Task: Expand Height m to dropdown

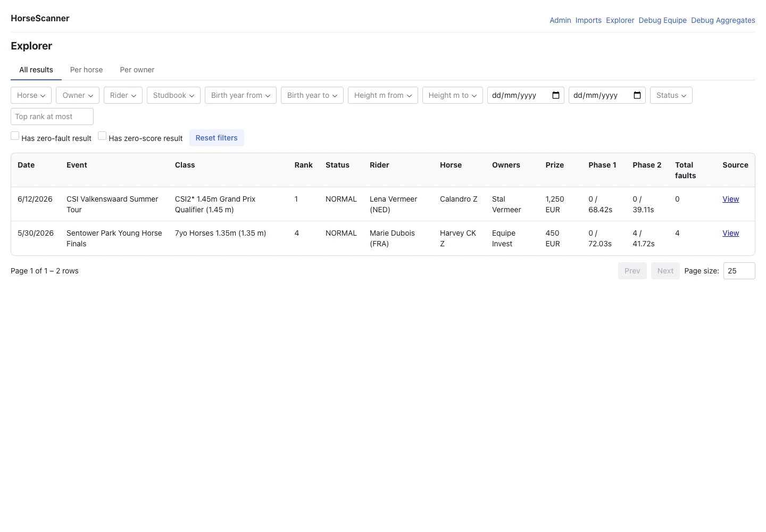Action: pyautogui.click(x=453, y=95)
